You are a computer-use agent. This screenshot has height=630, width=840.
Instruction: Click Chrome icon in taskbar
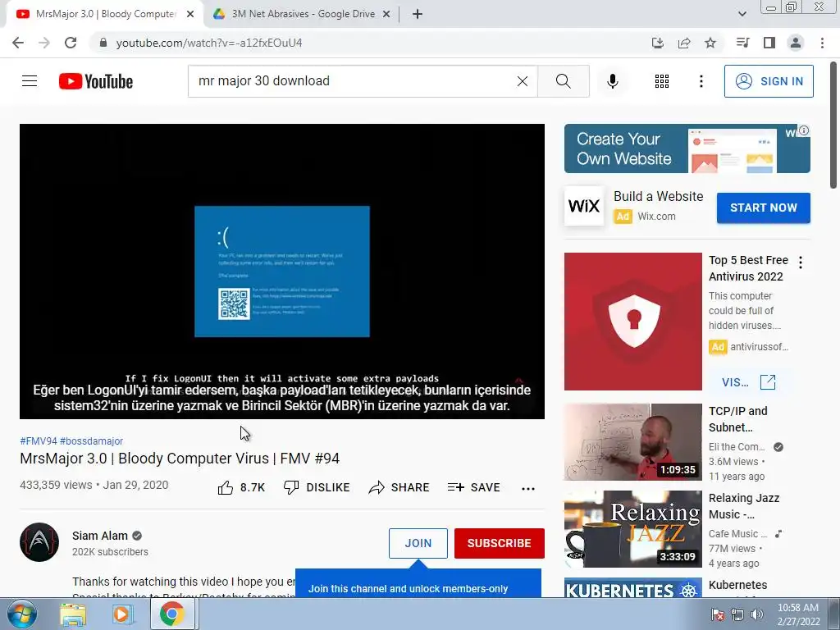pyautogui.click(x=171, y=614)
